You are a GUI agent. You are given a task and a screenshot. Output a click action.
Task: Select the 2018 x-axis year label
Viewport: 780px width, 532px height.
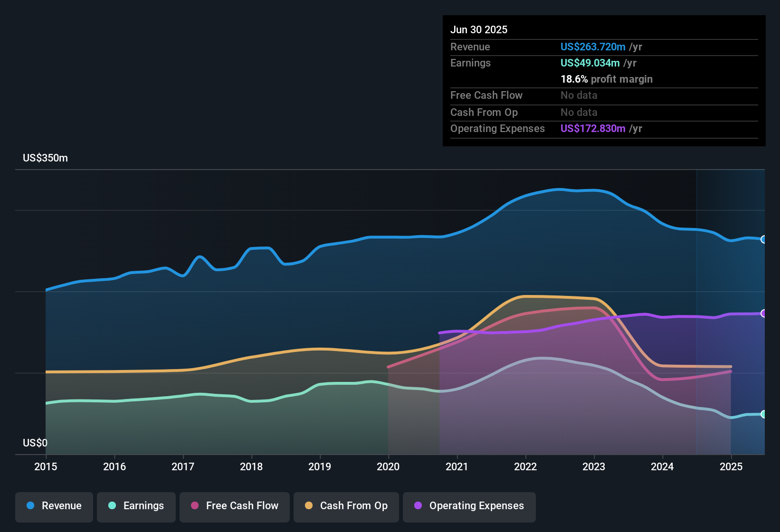(251, 466)
